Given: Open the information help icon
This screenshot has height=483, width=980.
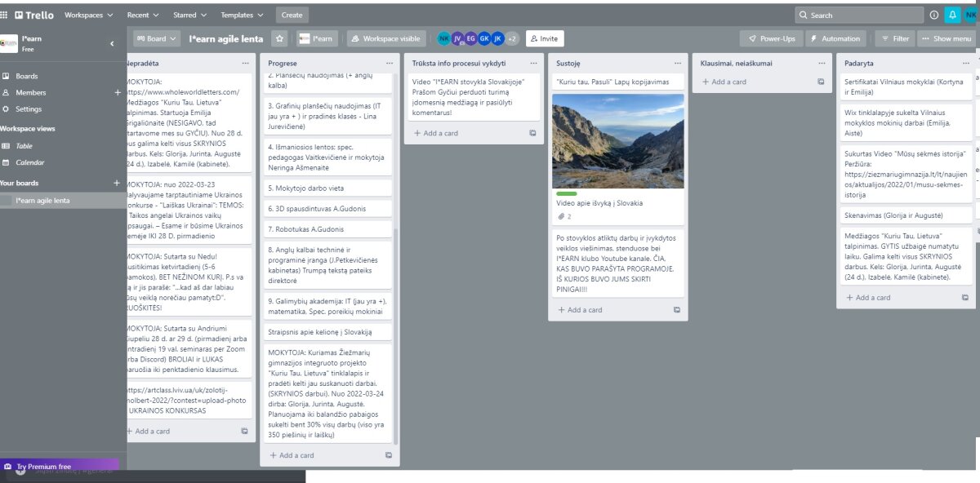Looking at the screenshot, I should [x=933, y=15].
